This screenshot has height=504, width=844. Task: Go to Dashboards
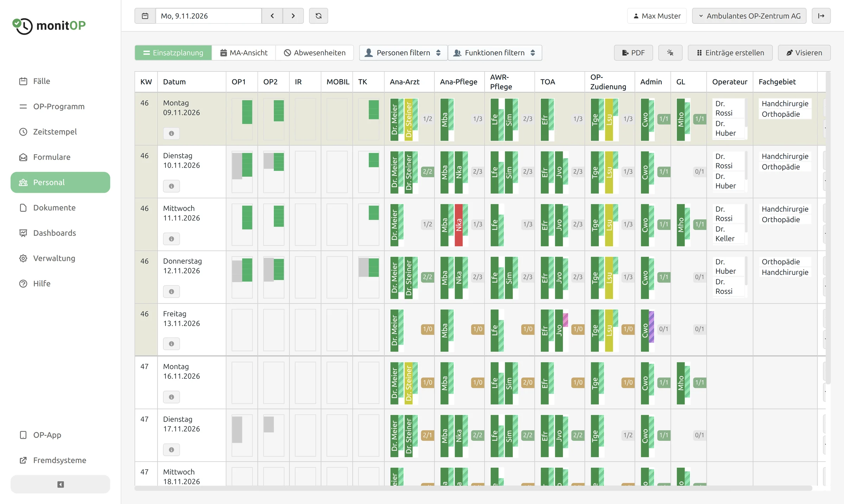pyautogui.click(x=60, y=233)
